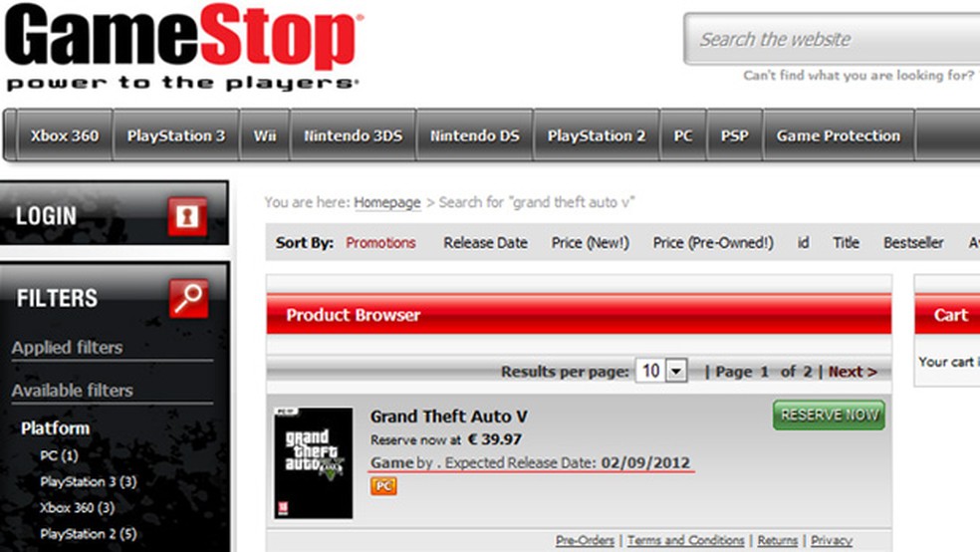Sort by Price (Pre-Owned!)
980x552 pixels.
click(713, 242)
